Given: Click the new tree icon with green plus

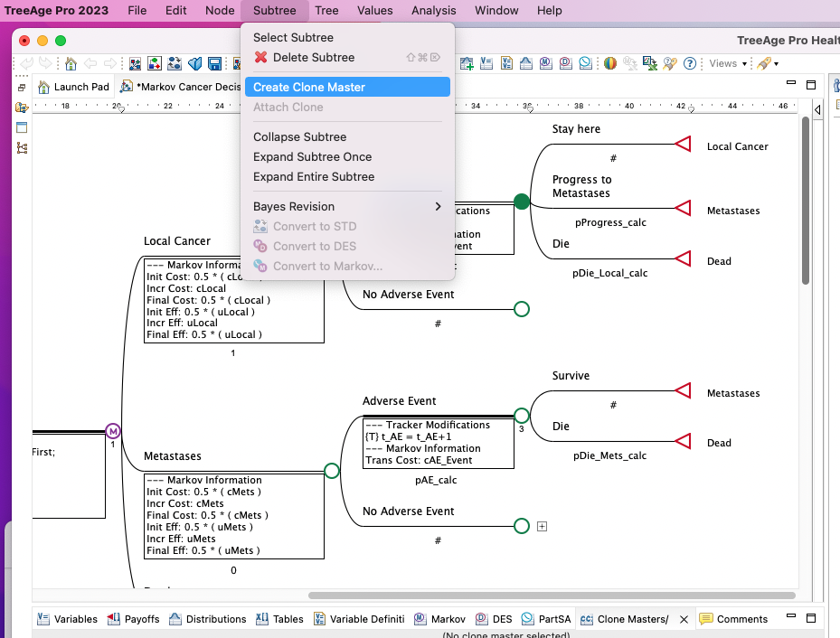Looking at the screenshot, I should point(467,63).
